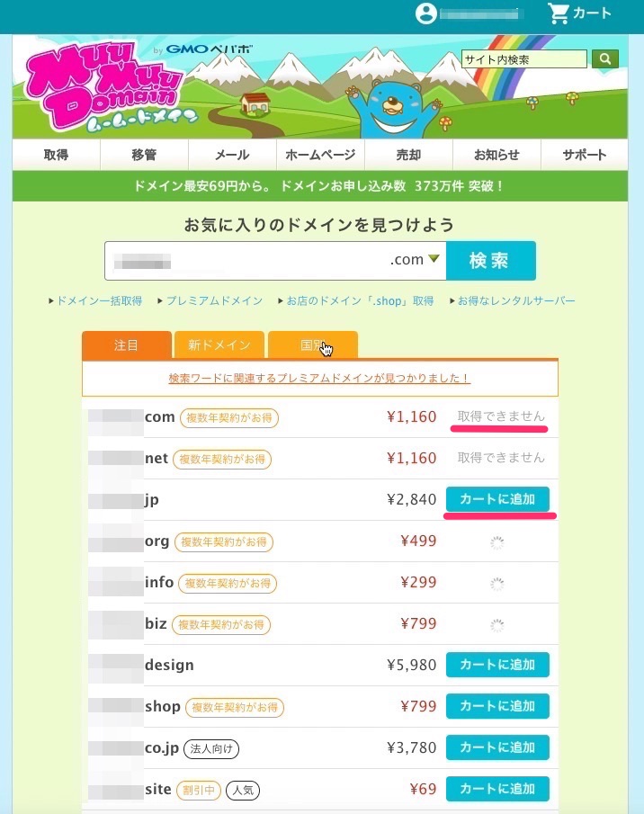
Task: Click the user account avatar icon
Action: pyautogui.click(x=426, y=13)
